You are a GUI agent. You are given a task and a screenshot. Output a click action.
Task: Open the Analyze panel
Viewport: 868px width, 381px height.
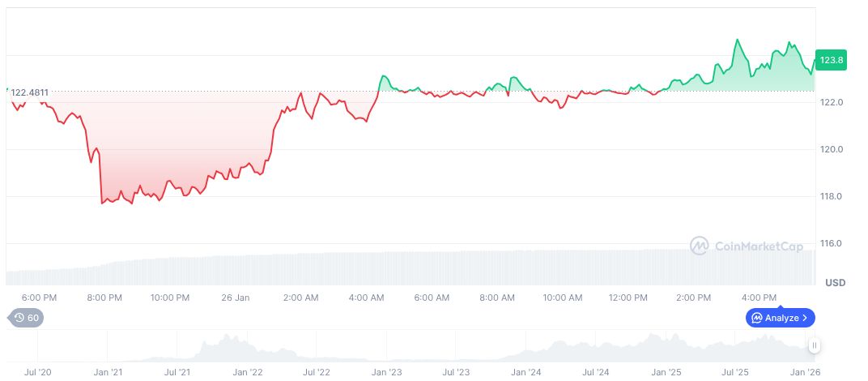point(781,318)
